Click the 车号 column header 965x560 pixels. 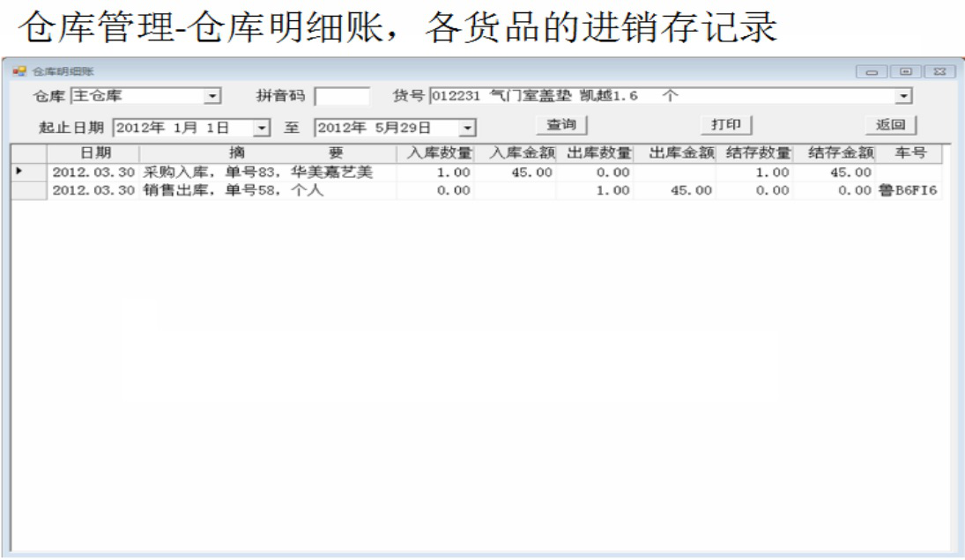(909, 153)
